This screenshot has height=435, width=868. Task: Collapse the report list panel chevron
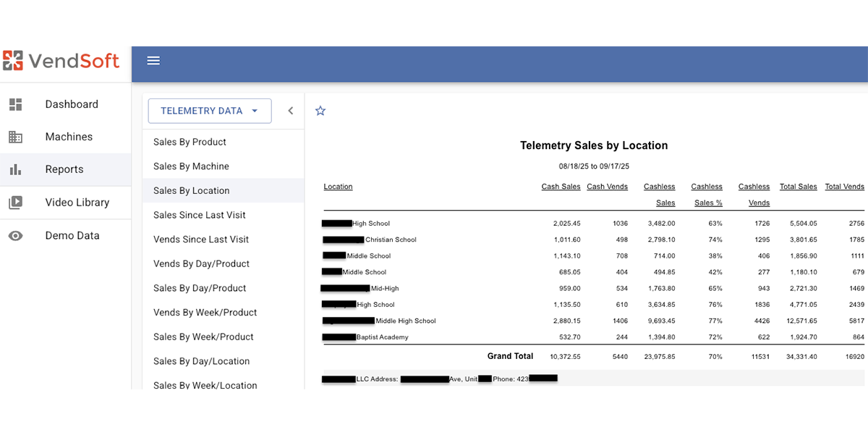(291, 111)
